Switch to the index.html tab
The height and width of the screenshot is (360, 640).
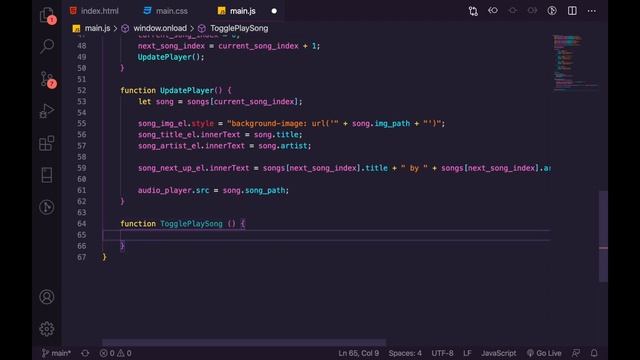[x=94, y=11]
